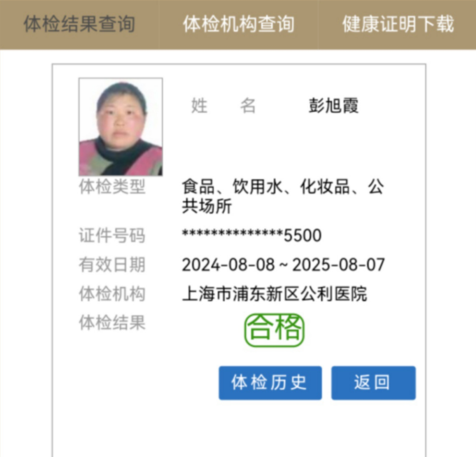The image size is (476, 457).
Task: Click the 上海市浦东新区公利医院 institution name
Action: click(x=275, y=294)
